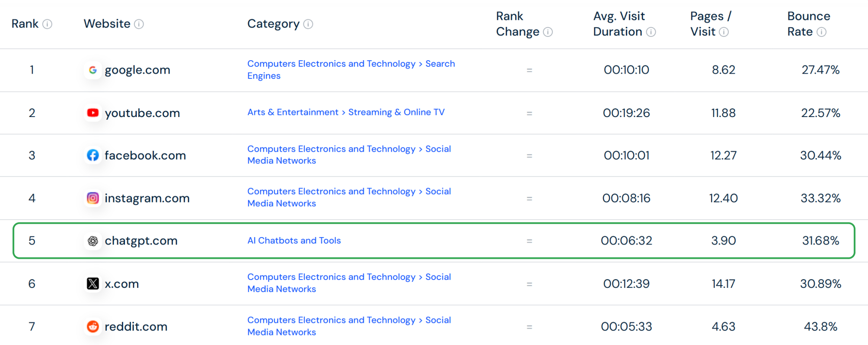Click the website name youtube.com
The width and height of the screenshot is (868, 345).
pos(142,113)
